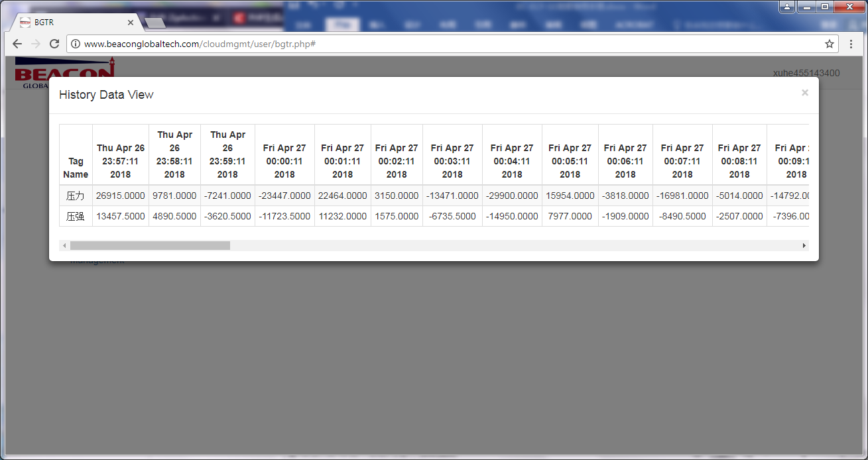Reload the current page

(x=54, y=44)
